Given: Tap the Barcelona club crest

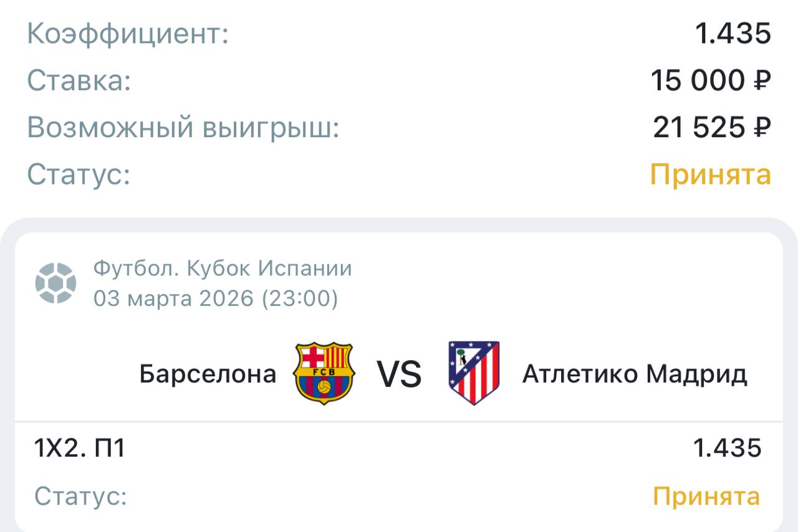Looking at the screenshot, I should (324, 373).
